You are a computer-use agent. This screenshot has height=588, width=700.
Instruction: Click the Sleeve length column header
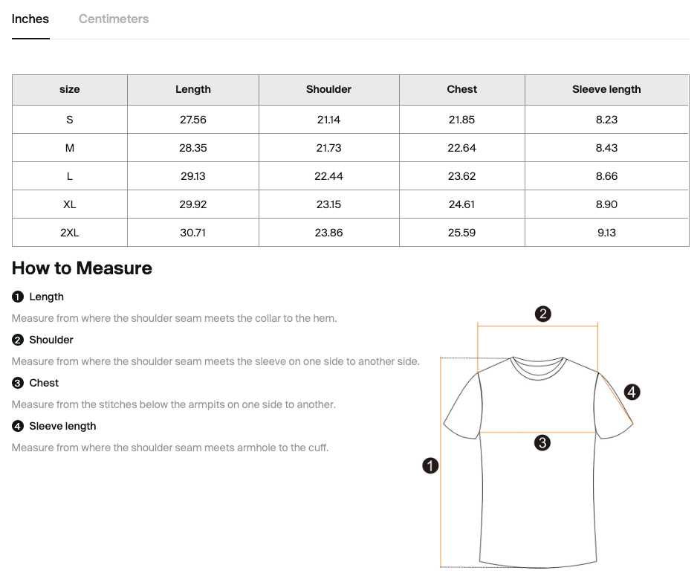(x=606, y=89)
